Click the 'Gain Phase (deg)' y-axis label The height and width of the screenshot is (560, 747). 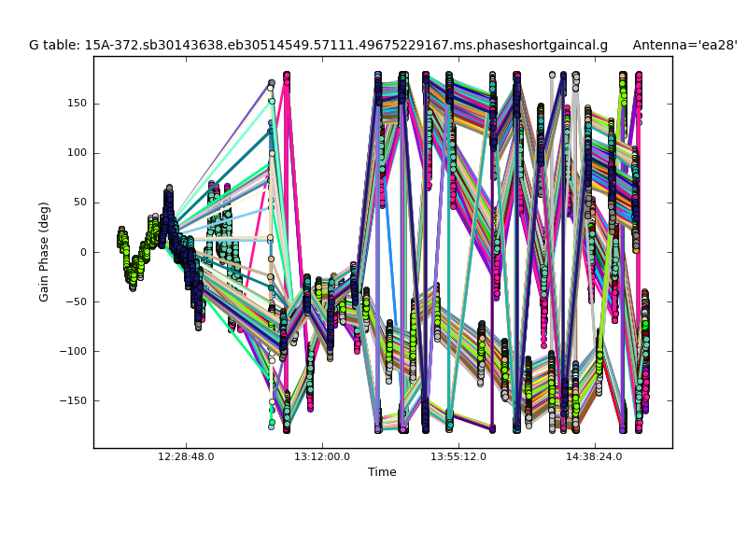pos(44,252)
